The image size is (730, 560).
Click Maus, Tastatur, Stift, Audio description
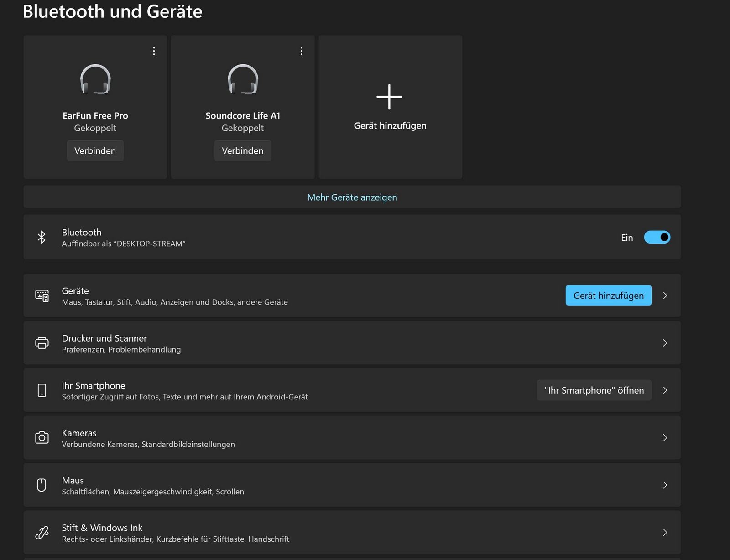(x=175, y=302)
